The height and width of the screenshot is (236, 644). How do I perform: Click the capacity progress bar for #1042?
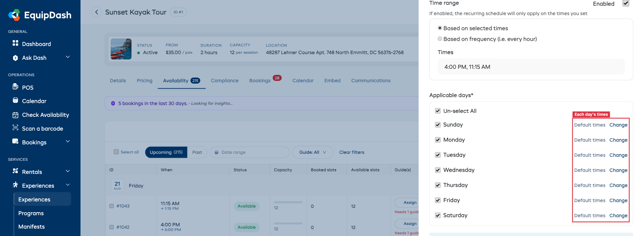click(288, 223)
